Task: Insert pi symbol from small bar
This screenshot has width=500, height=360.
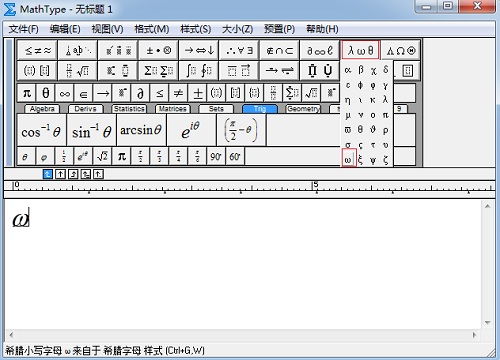Action: point(27,93)
